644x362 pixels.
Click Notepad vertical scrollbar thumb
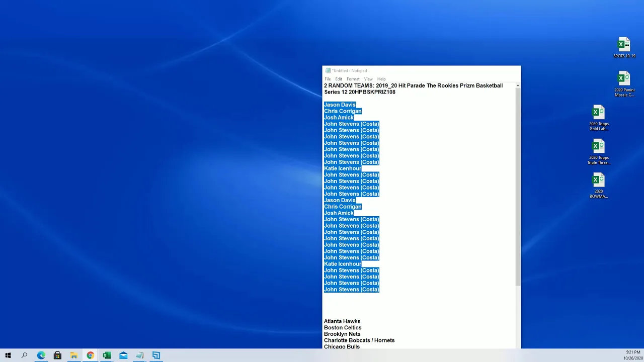coord(518,188)
